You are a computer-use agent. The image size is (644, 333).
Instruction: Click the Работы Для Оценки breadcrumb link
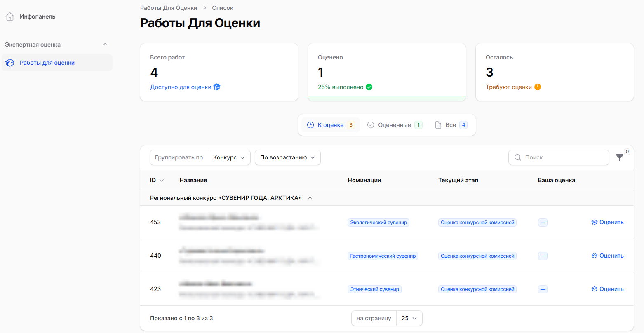169,8
